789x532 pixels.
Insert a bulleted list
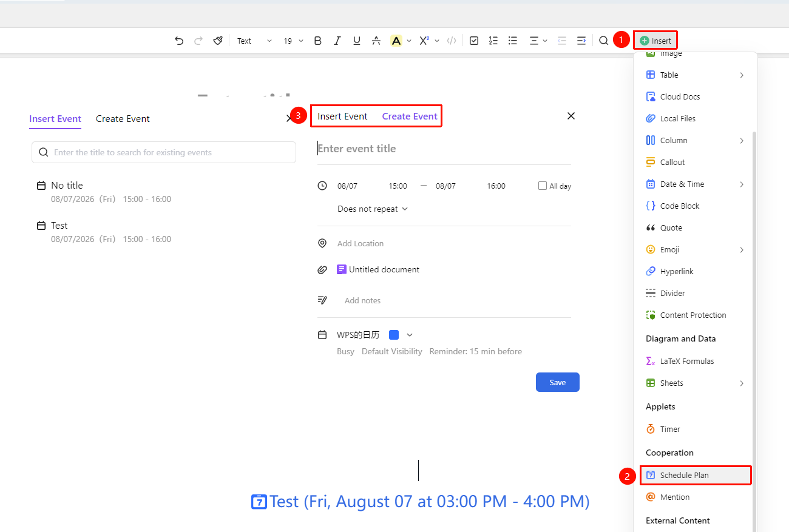coord(513,41)
